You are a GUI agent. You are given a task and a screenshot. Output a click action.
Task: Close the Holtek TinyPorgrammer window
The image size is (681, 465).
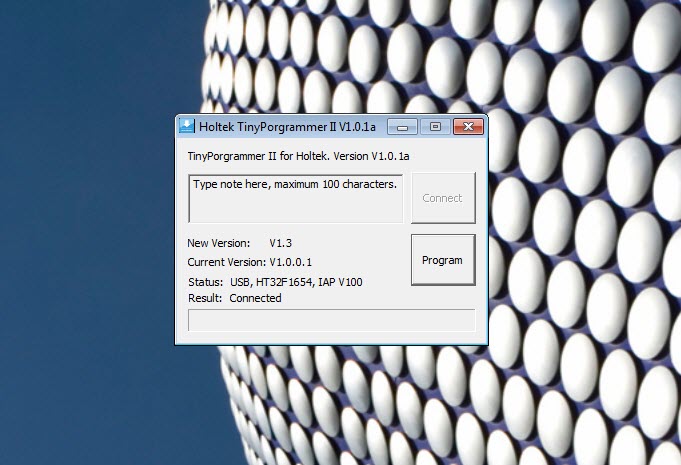pos(468,127)
